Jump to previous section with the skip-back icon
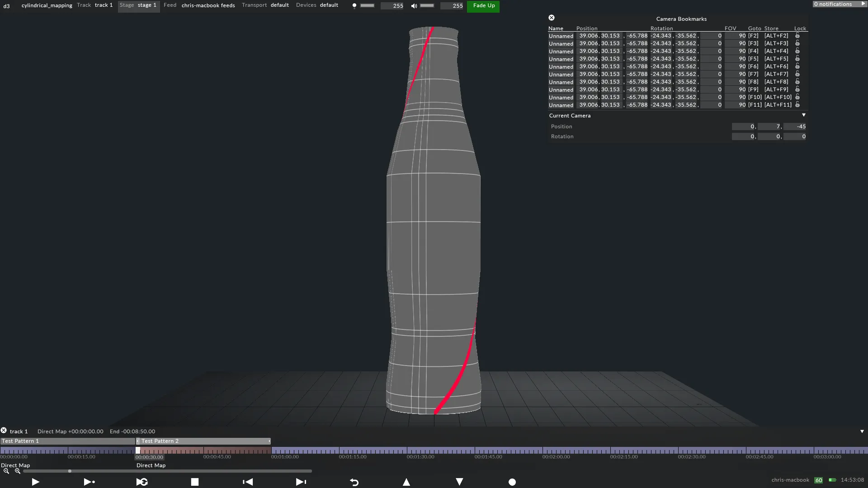Viewport: 868px width, 488px height. [247, 482]
